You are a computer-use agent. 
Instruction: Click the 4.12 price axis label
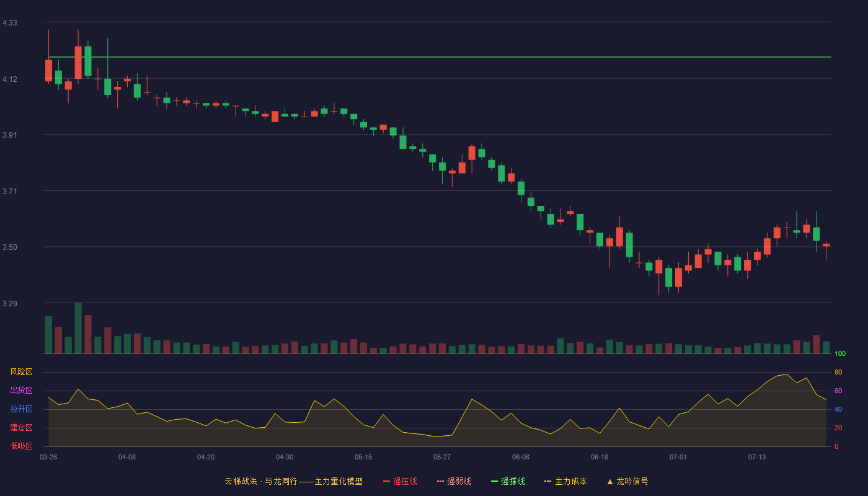coord(10,79)
